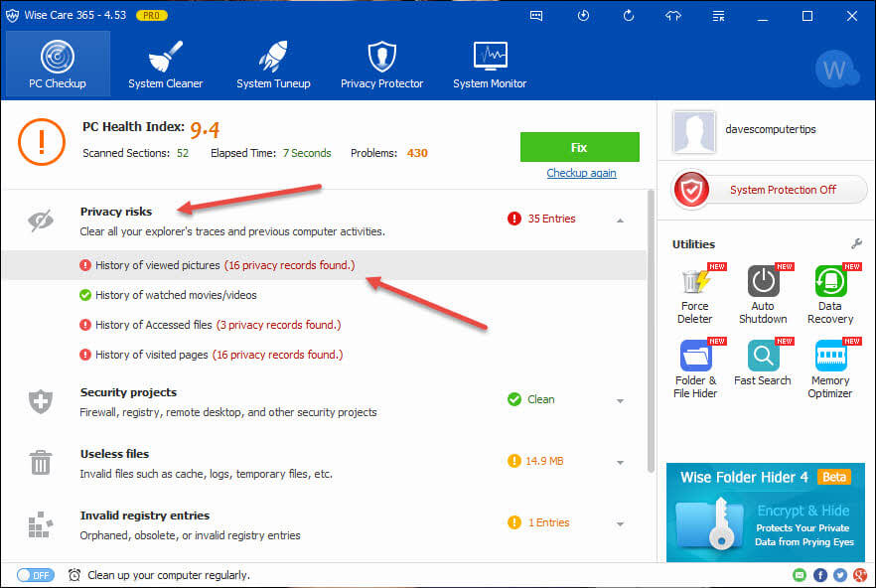The height and width of the screenshot is (588, 876).
Task: Expand the Invalid registry entries section
Action: click(x=620, y=523)
